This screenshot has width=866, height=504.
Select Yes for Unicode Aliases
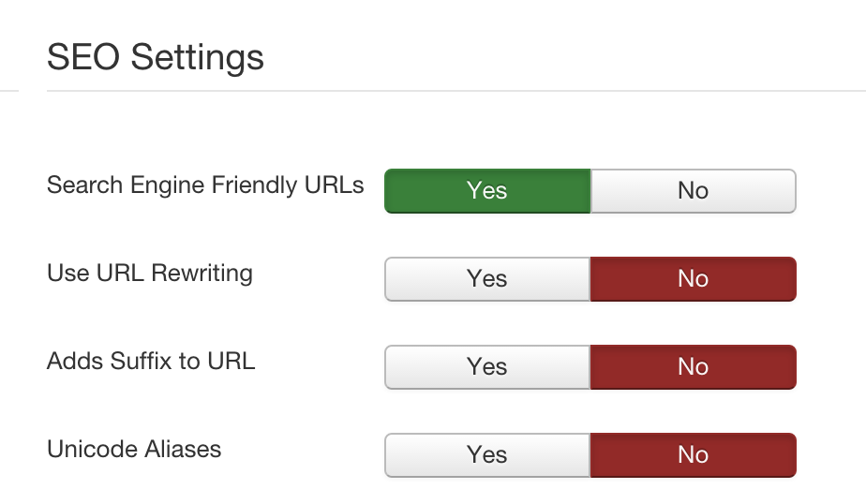487,455
